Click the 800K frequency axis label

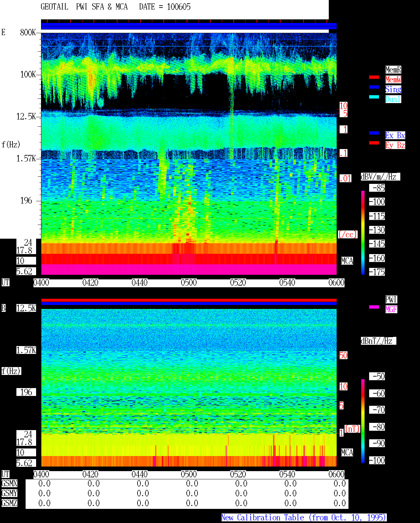[28, 33]
